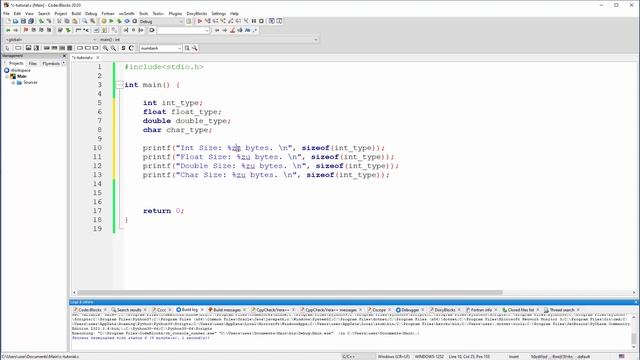
Task: Show more Management tabs arrow
Action: pyautogui.click(x=63, y=63)
